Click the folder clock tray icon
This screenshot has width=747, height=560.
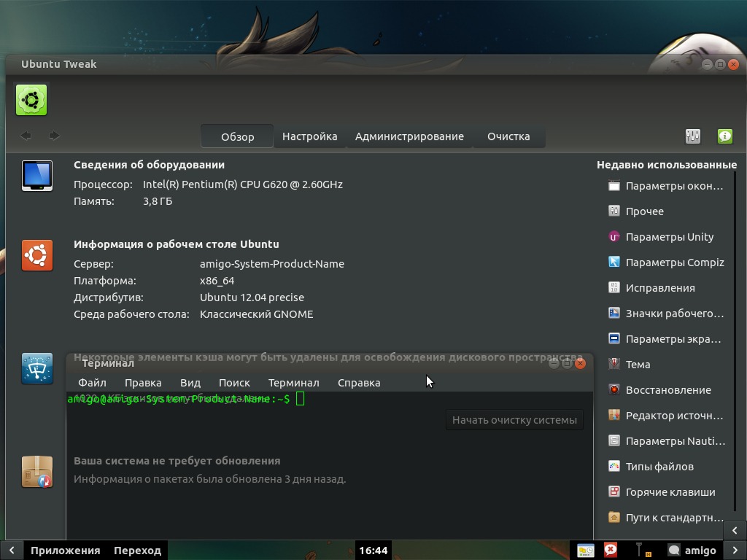coord(586,551)
